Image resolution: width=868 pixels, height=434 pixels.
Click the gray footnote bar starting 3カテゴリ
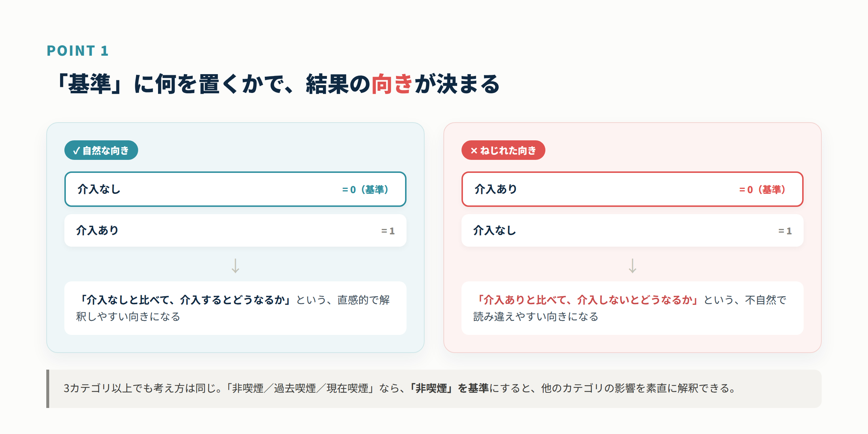click(434, 389)
